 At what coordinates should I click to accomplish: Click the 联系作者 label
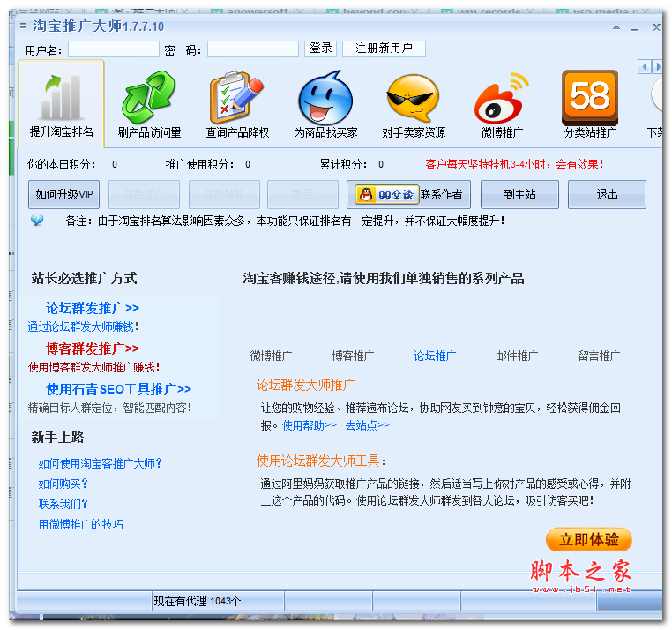442,195
